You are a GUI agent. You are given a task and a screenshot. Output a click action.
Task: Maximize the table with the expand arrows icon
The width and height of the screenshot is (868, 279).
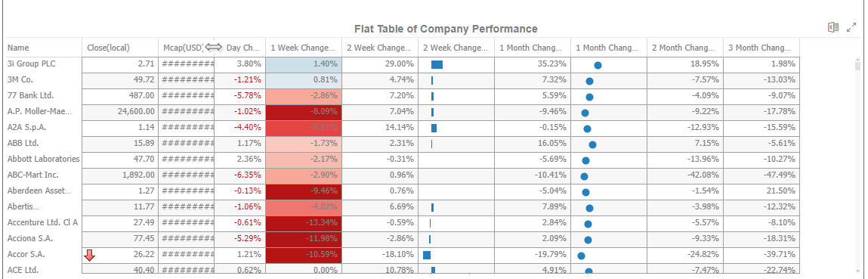tap(851, 28)
